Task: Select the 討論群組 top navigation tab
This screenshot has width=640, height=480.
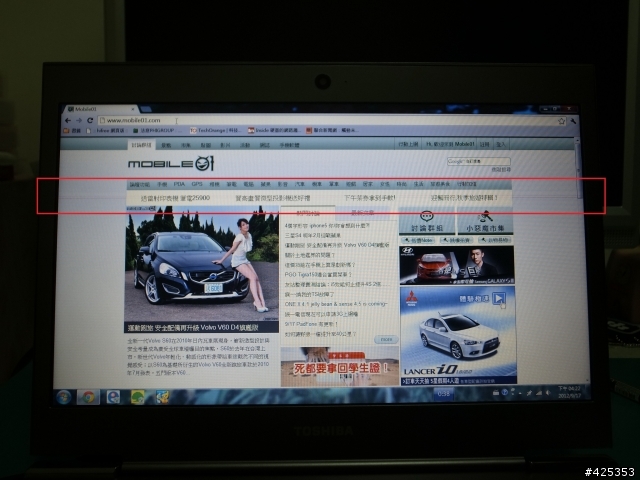Action: pos(141,145)
